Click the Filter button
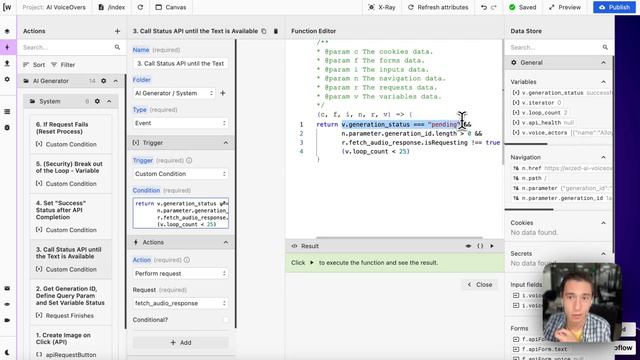Viewport: 640px width, 360px height. (63, 64)
